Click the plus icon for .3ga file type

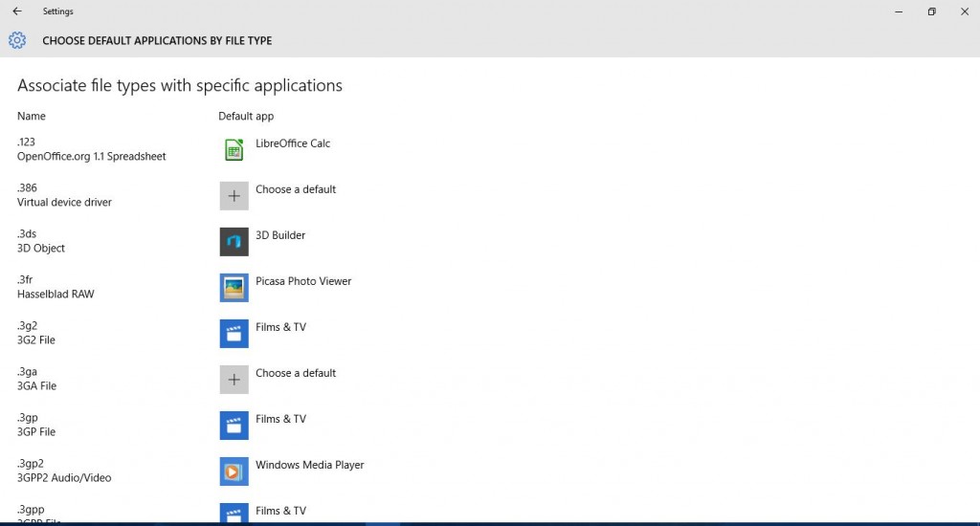click(234, 380)
